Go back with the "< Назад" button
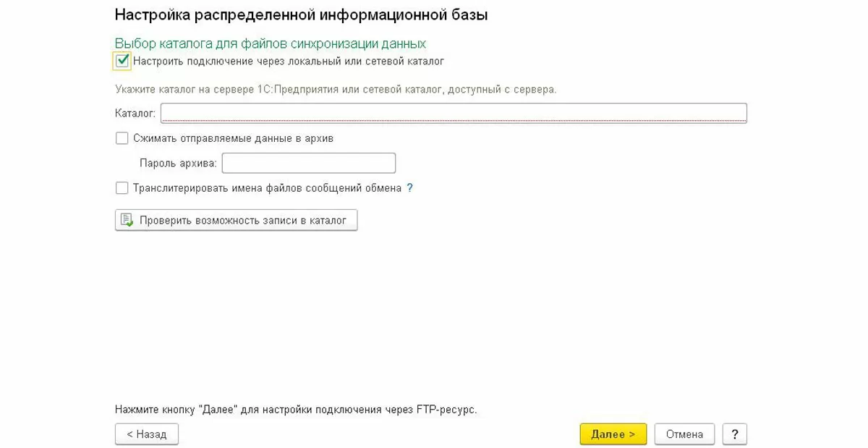The height and width of the screenshot is (448, 868). 147,434
